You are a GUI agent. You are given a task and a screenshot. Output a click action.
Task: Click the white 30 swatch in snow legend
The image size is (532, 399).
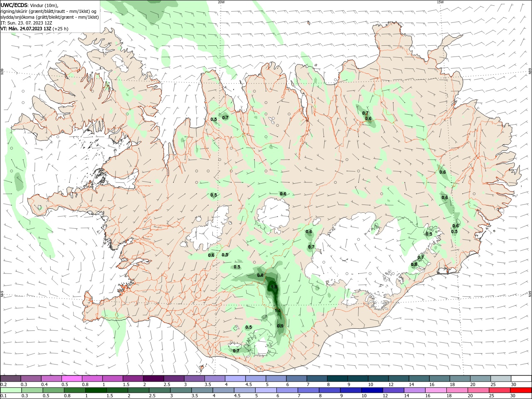[521, 379]
